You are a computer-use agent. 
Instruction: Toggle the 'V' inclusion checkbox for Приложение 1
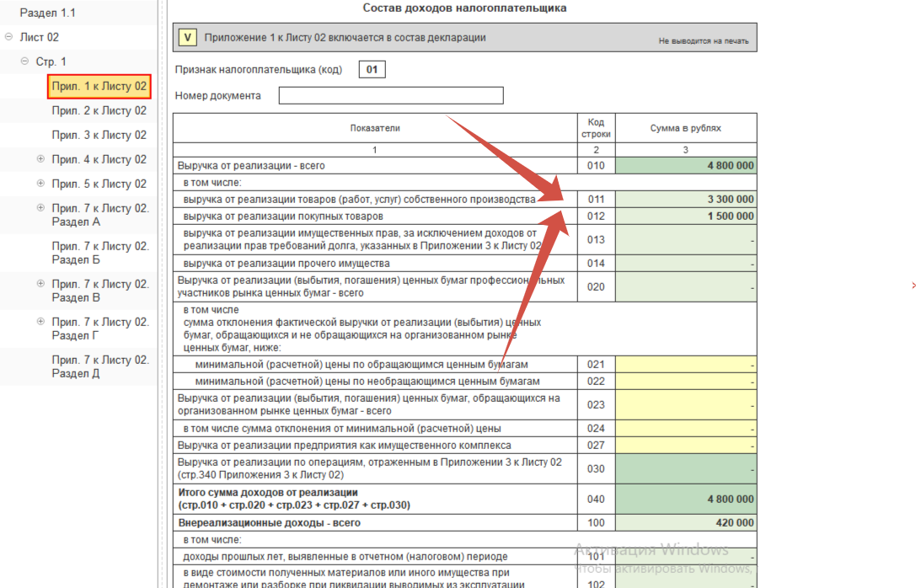[188, 37]
